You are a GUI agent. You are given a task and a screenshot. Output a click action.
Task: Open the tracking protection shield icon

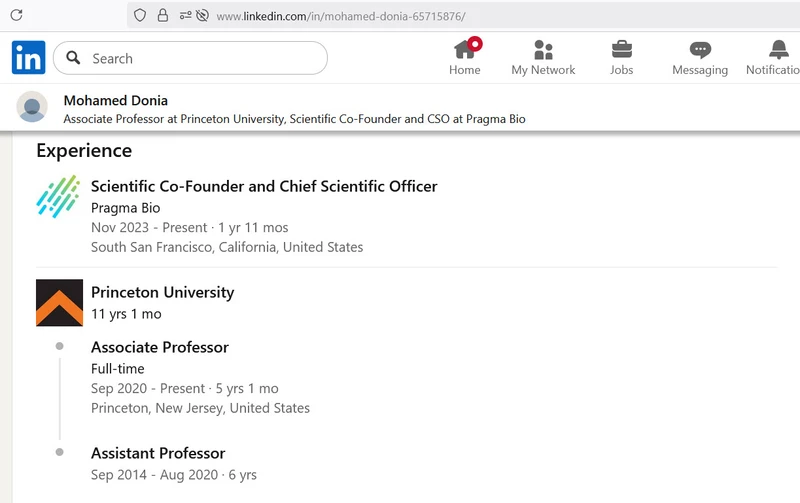point(140,15)
